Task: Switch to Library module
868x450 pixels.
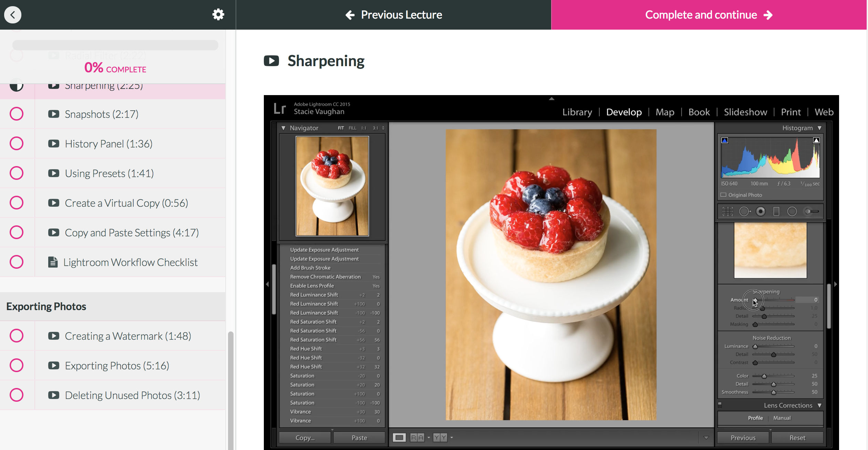Action: pyautogui.click(x=577, y=112)
